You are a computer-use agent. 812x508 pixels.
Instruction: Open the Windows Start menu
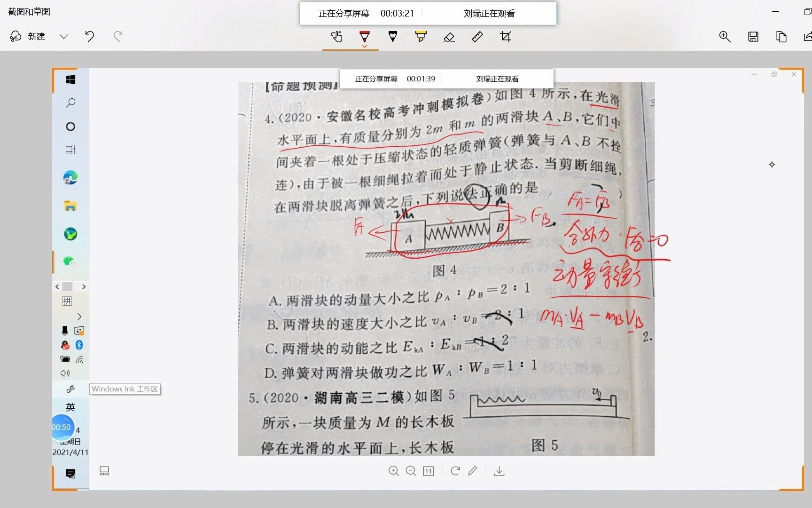pyautogui.click(x=70, y=79)
